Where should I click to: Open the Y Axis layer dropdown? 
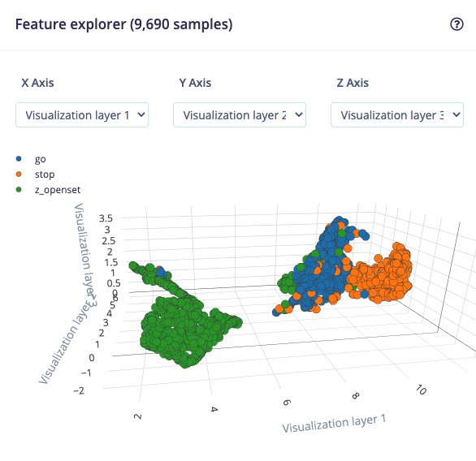tap(240, 115)
